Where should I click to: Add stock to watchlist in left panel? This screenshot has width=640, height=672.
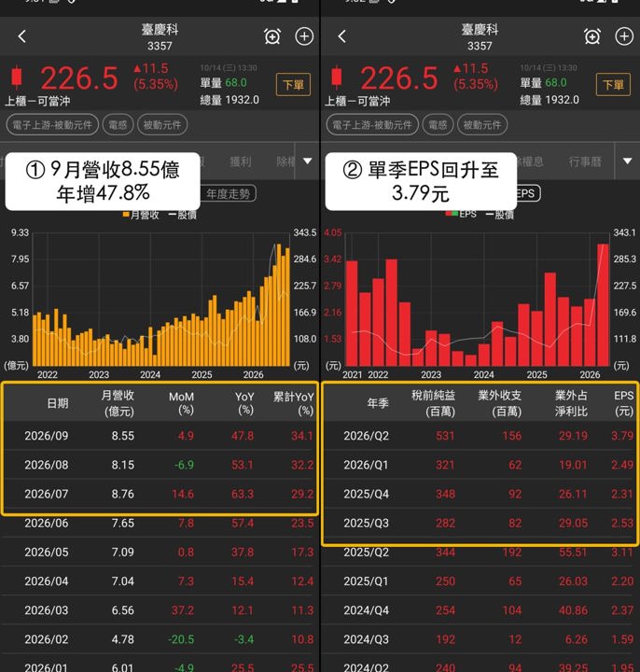304,36
